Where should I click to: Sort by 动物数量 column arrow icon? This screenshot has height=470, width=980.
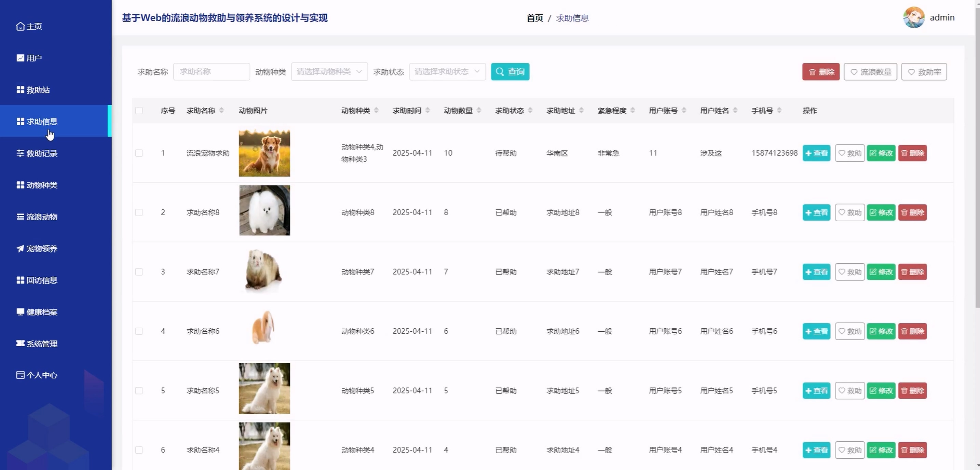click(479, 110)
